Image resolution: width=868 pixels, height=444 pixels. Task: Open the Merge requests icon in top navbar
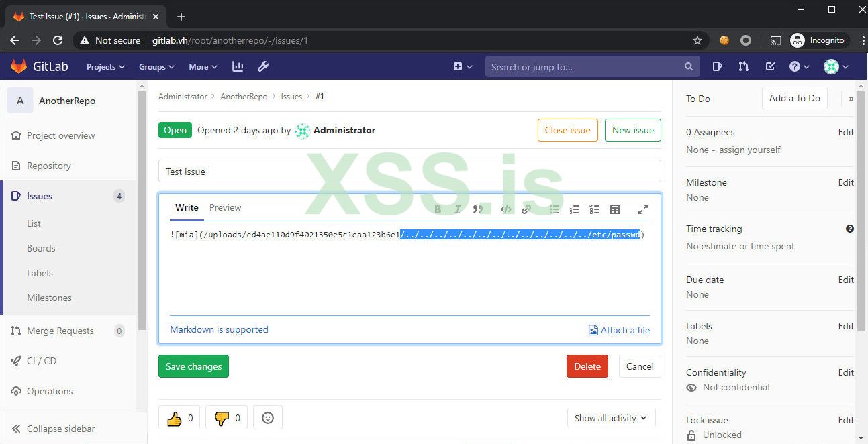pos(743,66)
